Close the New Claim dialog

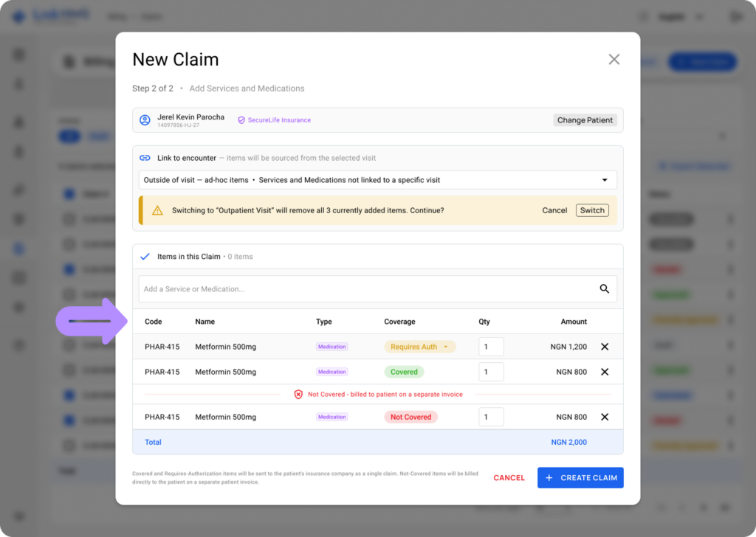tap(614, 59)
